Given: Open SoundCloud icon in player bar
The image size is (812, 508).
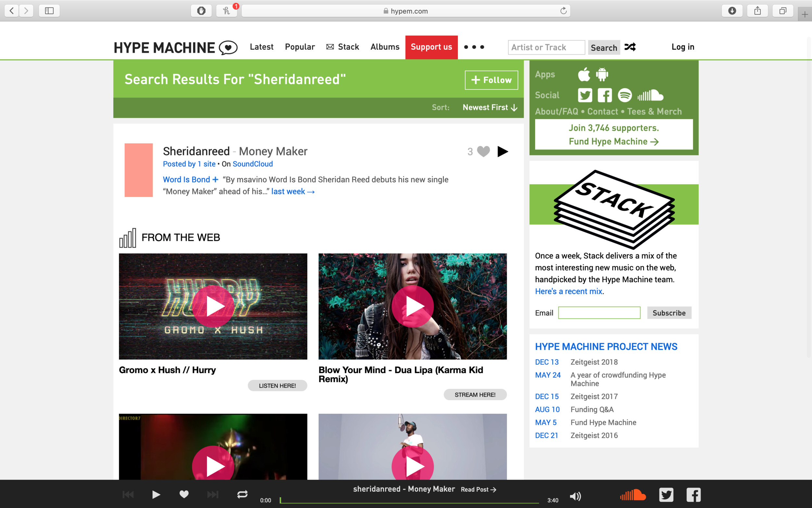Looking at the screenshot, I should point(633,495).
